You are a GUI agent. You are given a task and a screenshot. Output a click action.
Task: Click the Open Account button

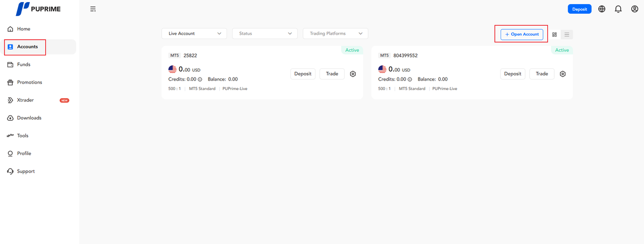click(522, 34)
